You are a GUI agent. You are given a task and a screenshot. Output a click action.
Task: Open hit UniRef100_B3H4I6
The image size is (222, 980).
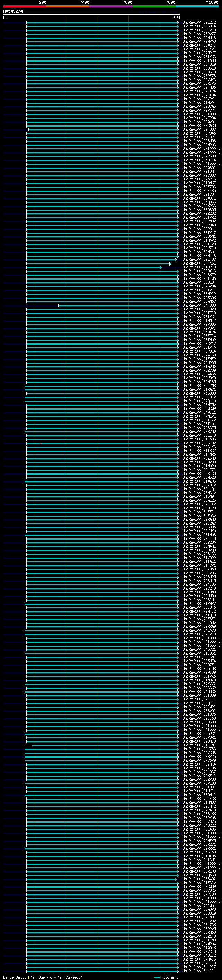199,256
